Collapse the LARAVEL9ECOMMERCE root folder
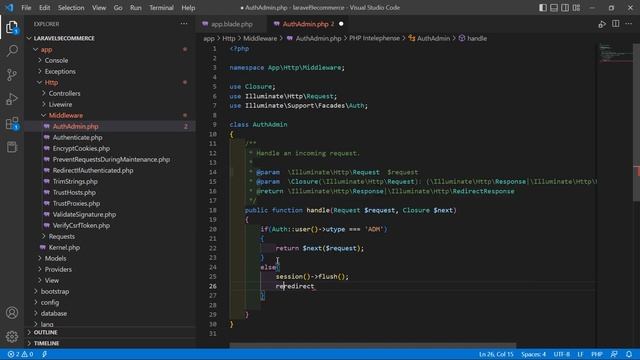The width and height of the screenshot is (640, 360). [x=64, y=38]
